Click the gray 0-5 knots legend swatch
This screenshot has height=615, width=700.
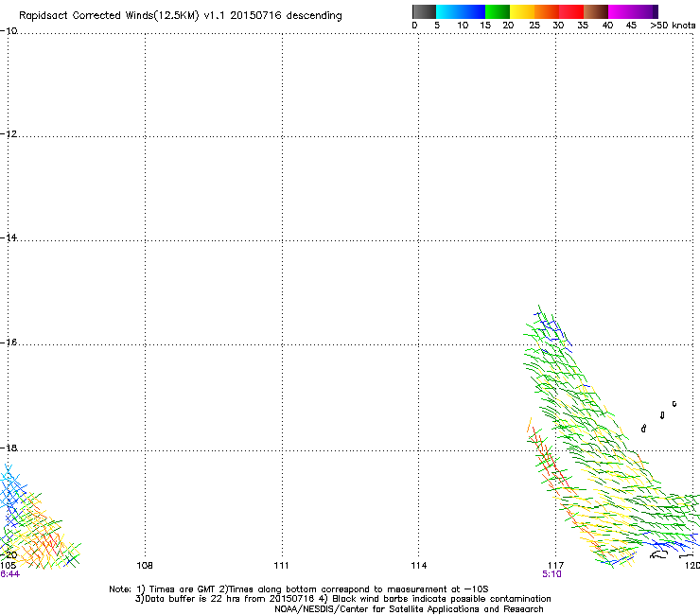point(424,11)
